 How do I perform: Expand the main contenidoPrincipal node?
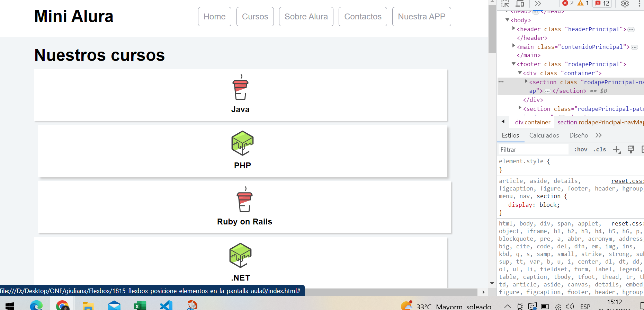514,46
